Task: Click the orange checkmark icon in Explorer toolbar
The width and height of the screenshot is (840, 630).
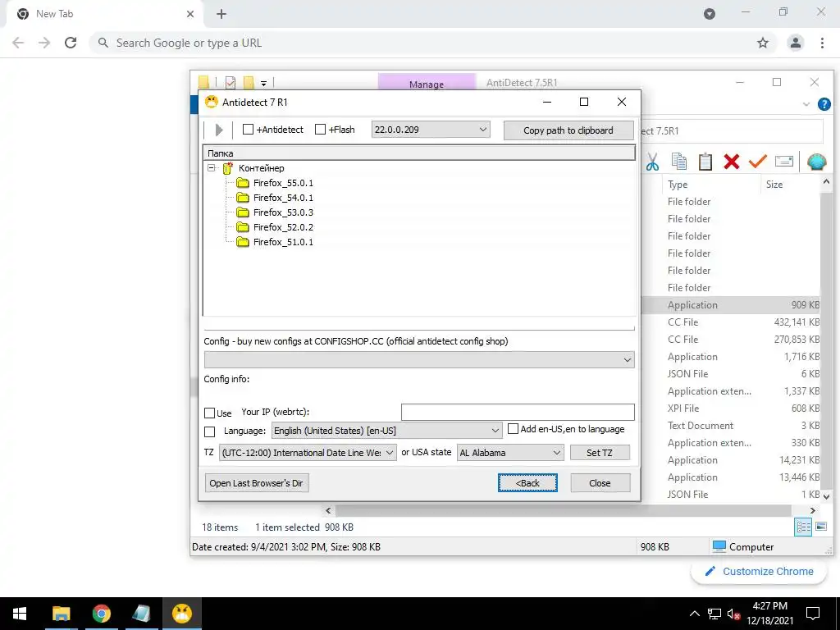Action: [x=757, y=161]
